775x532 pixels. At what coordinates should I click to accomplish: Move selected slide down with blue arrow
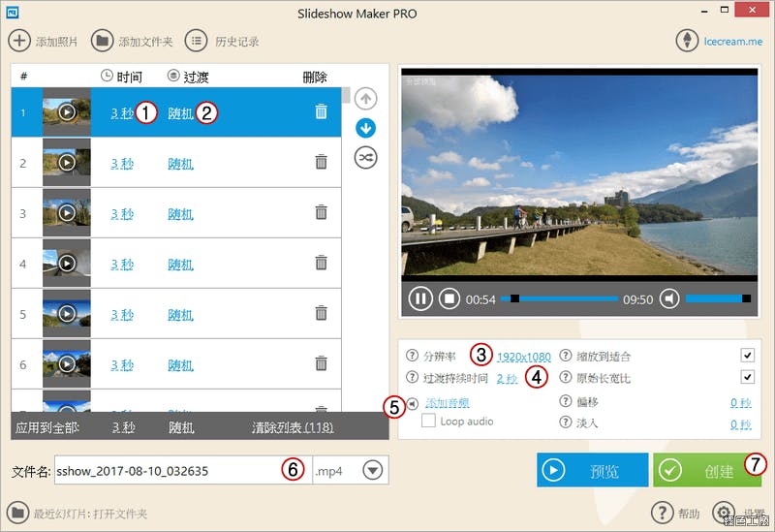click(x=366, y=128)
